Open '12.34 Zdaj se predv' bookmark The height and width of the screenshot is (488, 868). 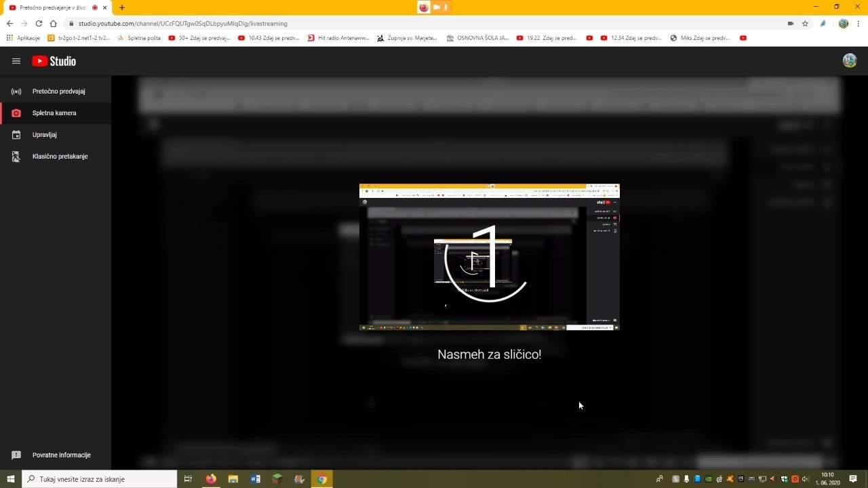pyautogui.click(x=631, y=38)
